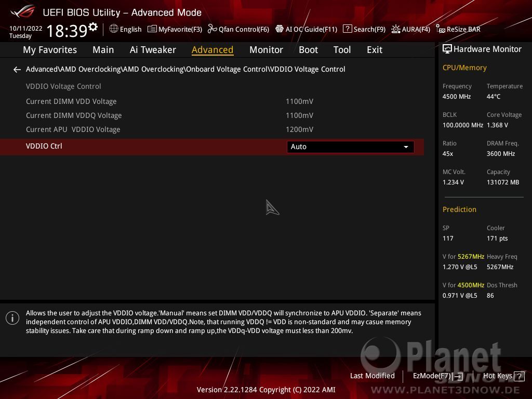
Task: Click the 171 pts cooler value
Action: 497,238
